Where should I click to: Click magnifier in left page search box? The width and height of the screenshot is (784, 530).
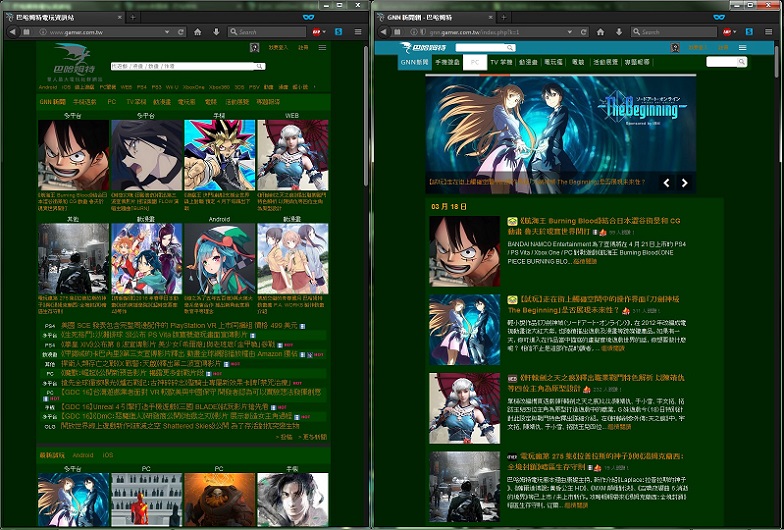click(x=260, y=66)
